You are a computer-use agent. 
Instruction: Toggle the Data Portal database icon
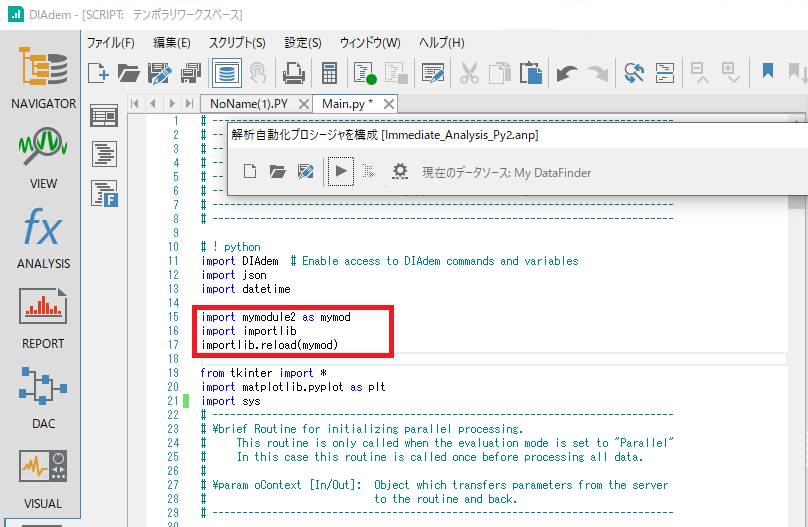click(x=227, y=73)
